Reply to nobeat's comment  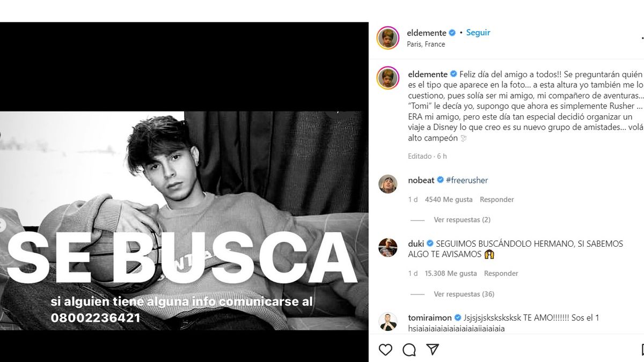(497, 200)
